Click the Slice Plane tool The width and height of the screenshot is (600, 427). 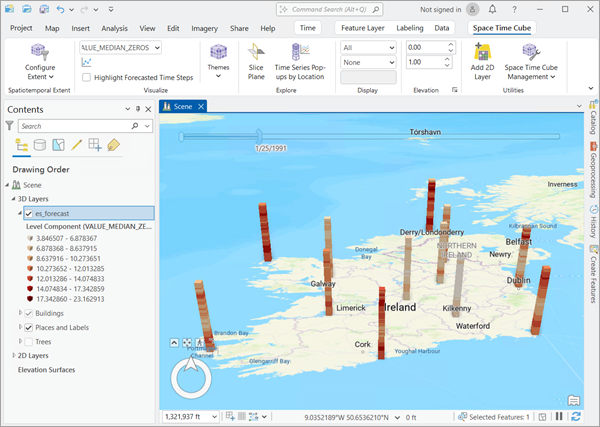(257, 61)
